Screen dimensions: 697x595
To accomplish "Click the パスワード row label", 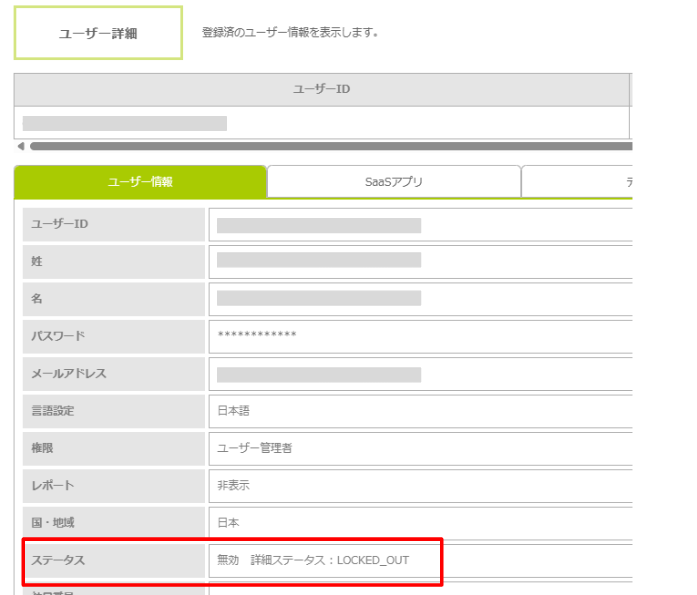I will pyautogui.click(x=114, y=336).
